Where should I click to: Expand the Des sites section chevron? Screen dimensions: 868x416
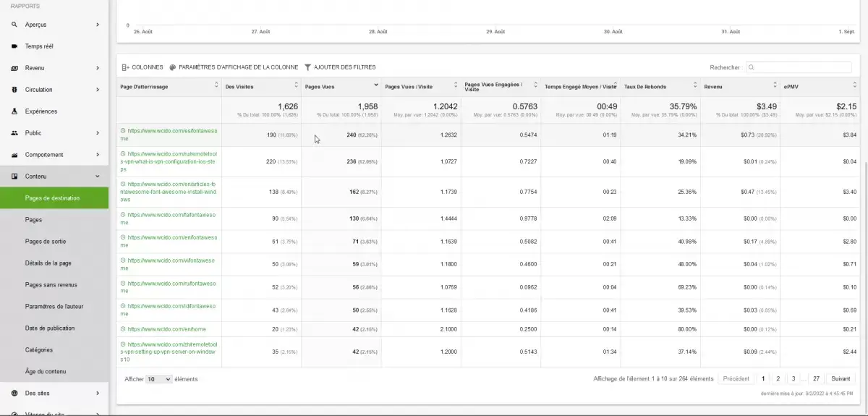tap(98, 394)
